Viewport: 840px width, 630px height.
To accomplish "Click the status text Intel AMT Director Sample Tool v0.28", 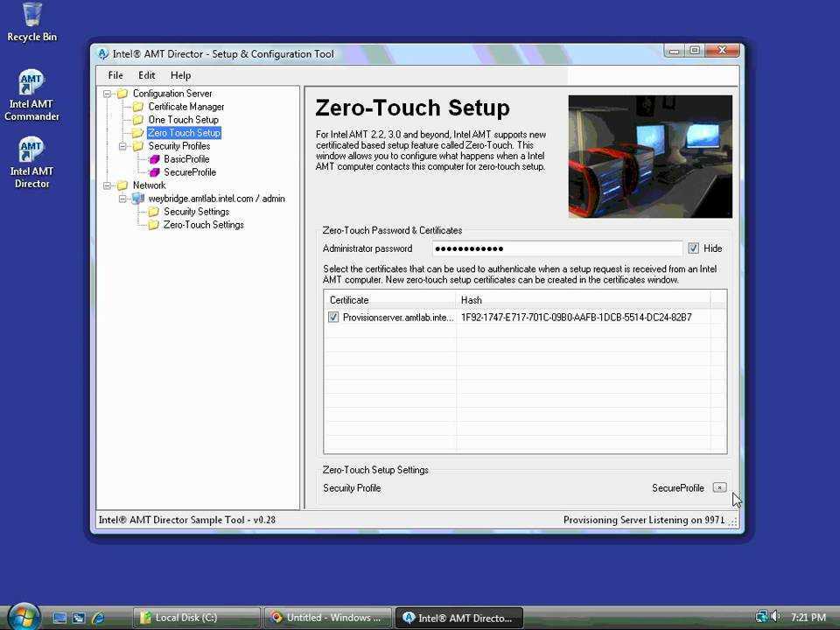I will click(x=187, y=520).
